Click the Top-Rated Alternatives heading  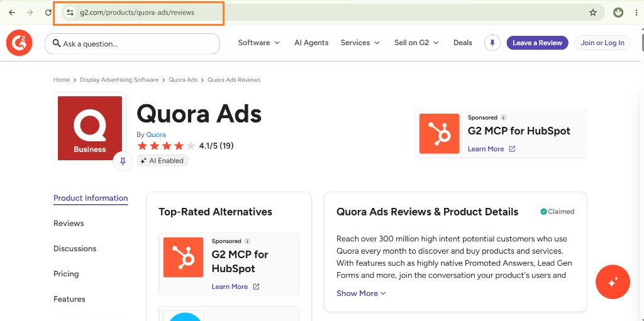[x=215, y=212]
